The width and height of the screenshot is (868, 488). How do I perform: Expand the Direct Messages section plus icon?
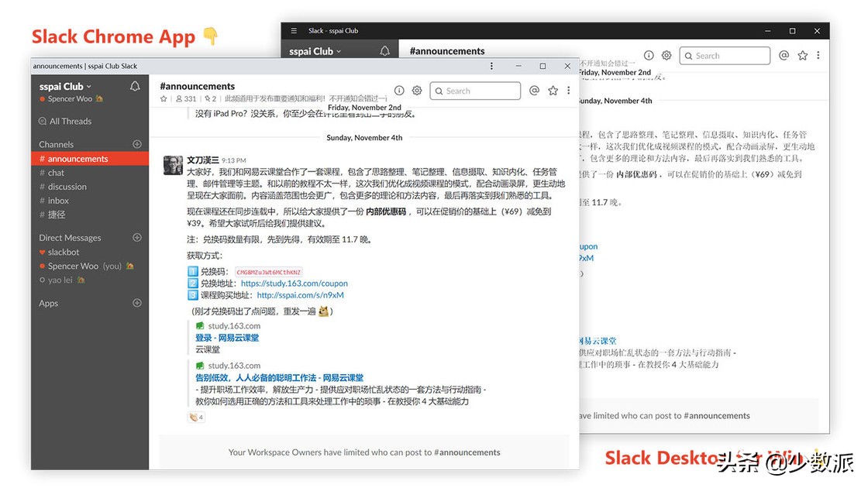coord(137,237)
